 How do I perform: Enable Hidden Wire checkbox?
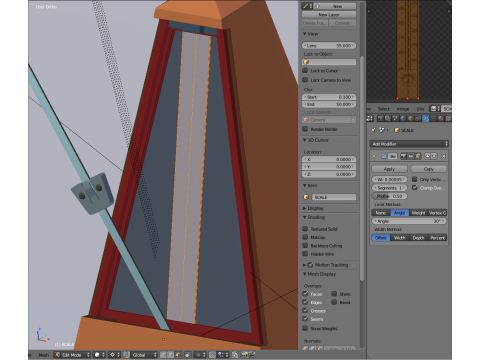(305, 254)
